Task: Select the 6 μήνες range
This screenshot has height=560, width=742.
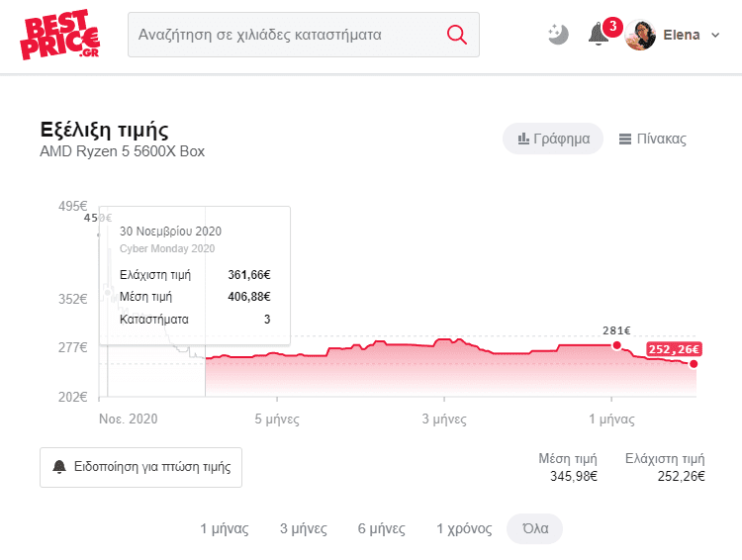Action: pos(382,528)
